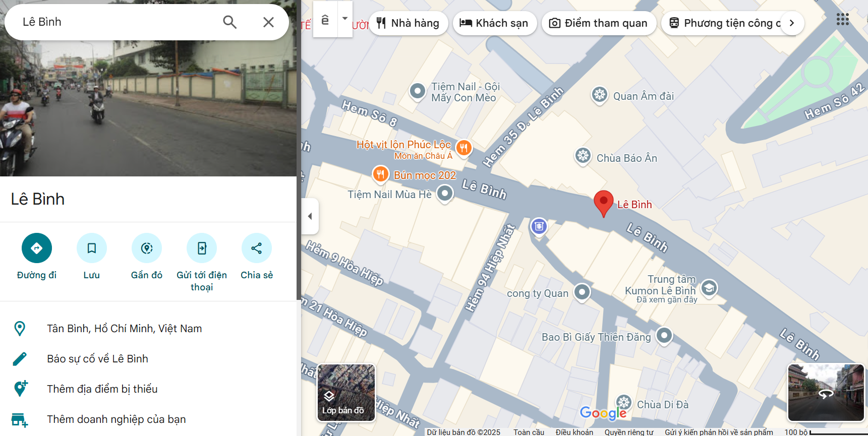The image size is (868, 436).
Task: Click the purple marker on Hẻm 94 Hiệp Nhất
Action: pos(539,226)
